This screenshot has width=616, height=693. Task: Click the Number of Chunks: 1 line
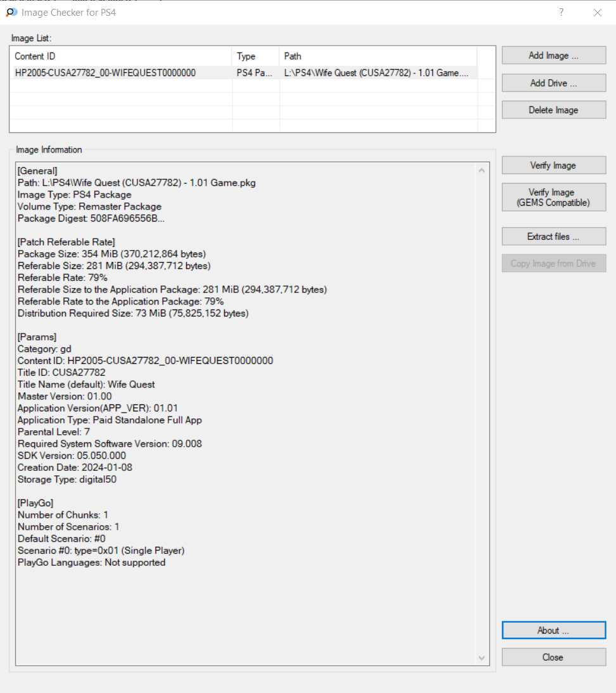(x=63, y=515)
